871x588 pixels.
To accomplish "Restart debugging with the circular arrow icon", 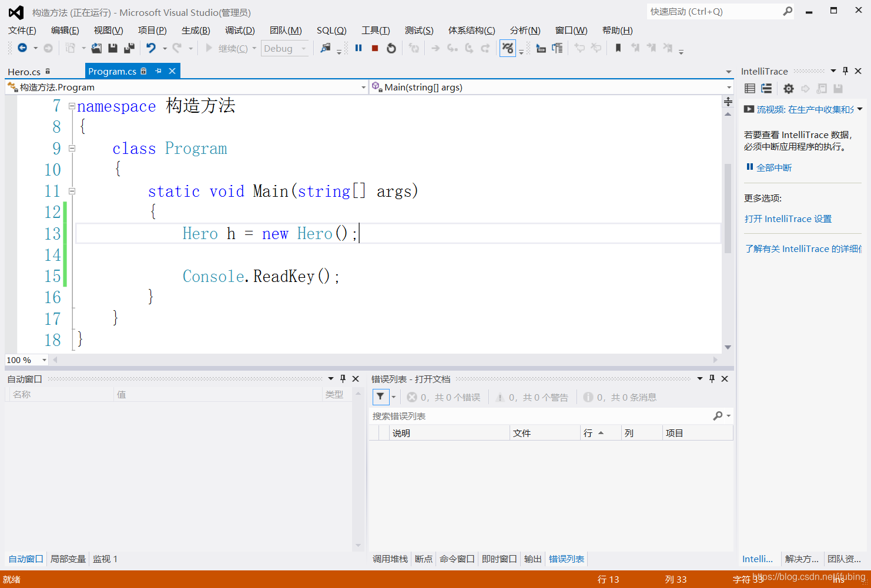I will click(x=391, y=48).
